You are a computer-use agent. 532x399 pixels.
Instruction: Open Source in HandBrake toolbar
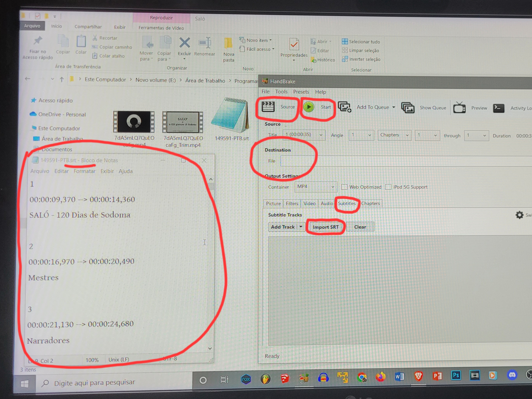pos(278,107)
